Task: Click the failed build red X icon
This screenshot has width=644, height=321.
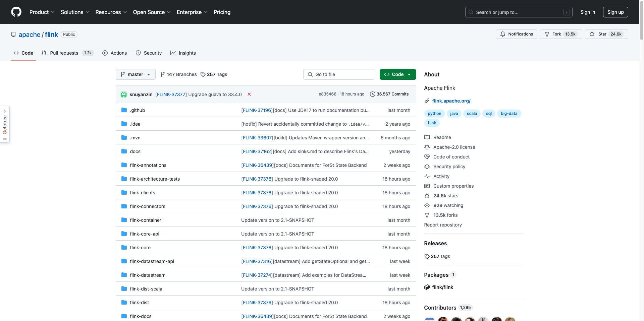Action: [249, 94]
